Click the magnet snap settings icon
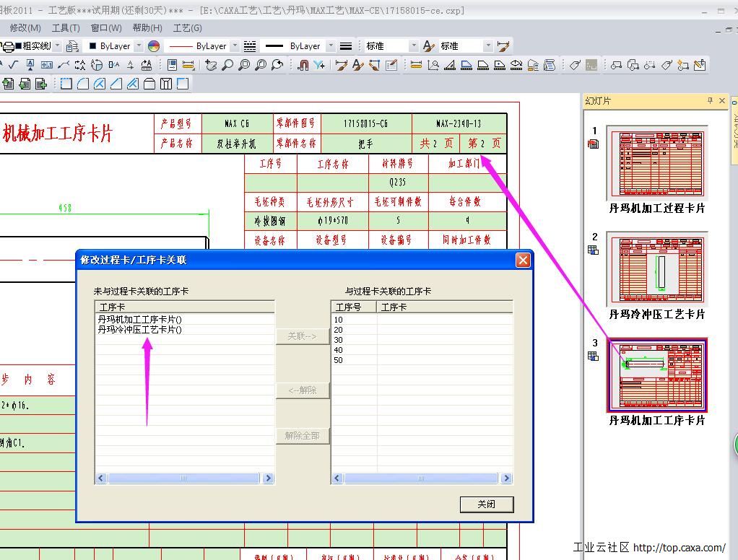 click(303, 65)
